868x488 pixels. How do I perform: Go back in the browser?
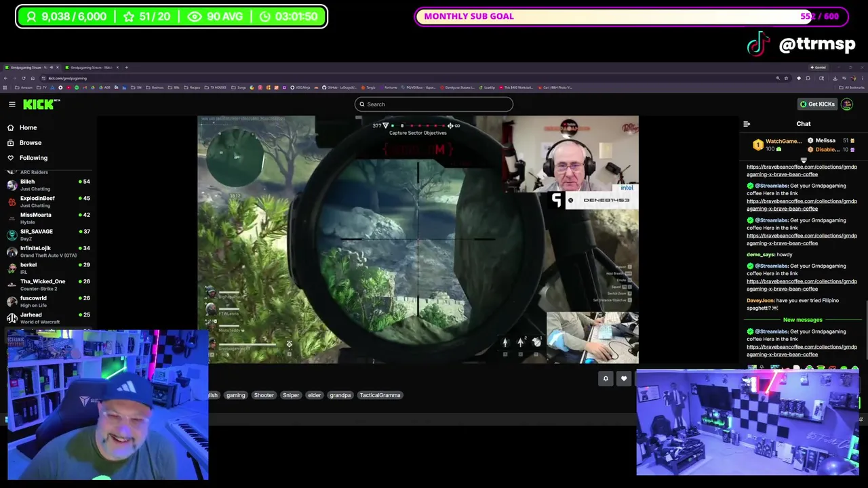point(5,78)
